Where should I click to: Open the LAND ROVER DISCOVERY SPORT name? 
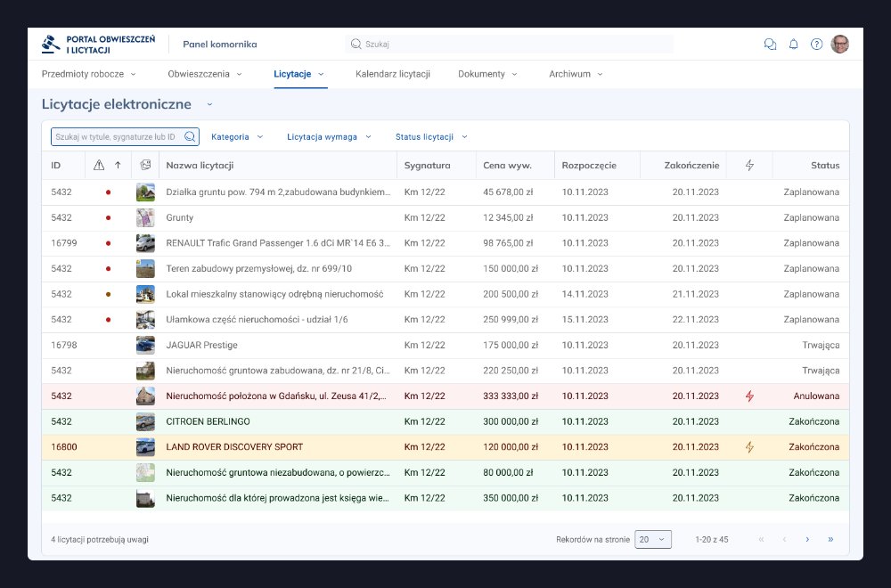(234, 447)
